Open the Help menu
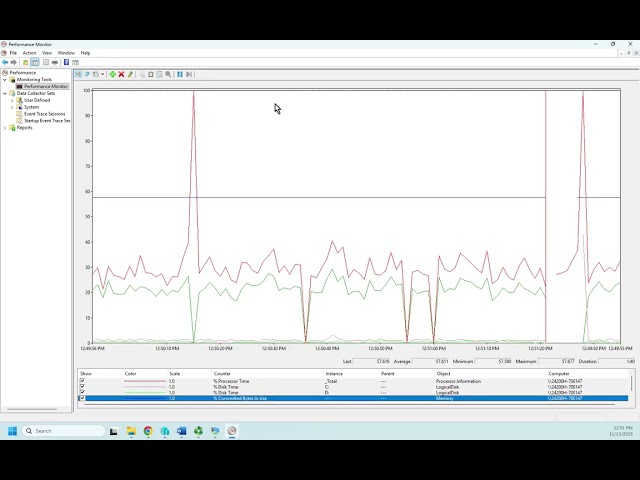640x480 pixels. pos(85,53)
